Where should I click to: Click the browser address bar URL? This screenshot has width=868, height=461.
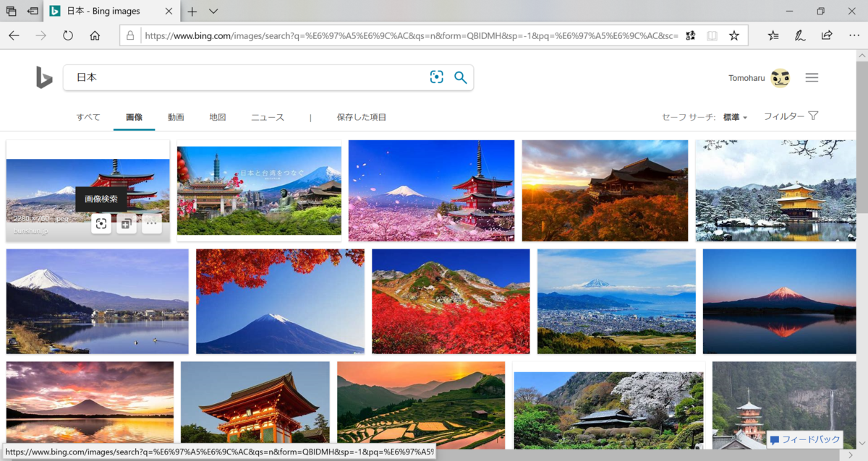411,35
